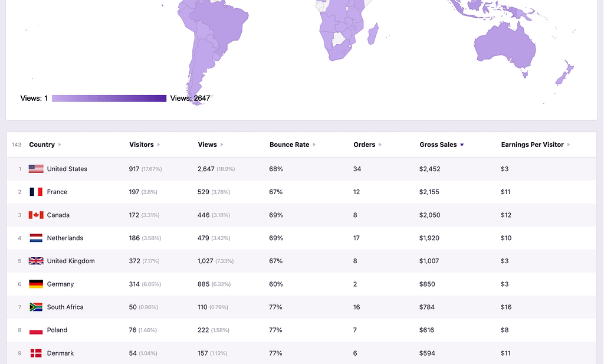
Task: Open the Views column sort chevron
Action: tap(222, 145)
